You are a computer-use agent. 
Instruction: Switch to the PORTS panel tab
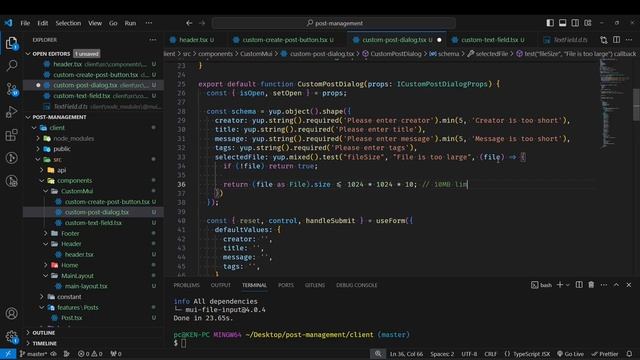286,285
